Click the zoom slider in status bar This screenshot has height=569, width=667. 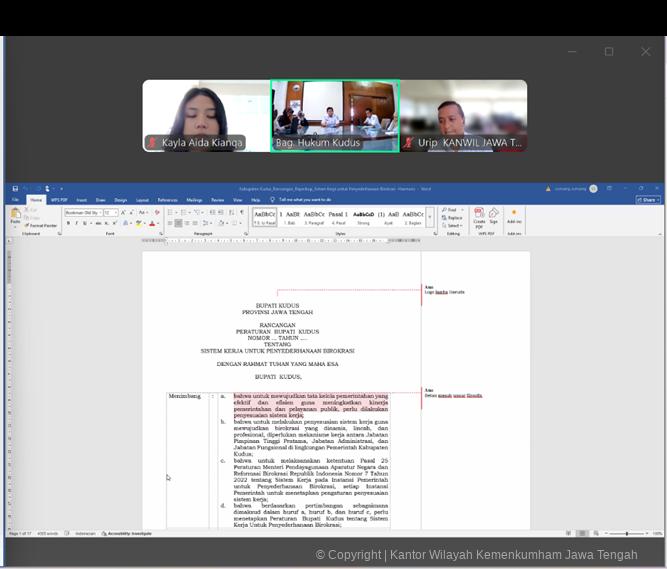click(627, 533)
